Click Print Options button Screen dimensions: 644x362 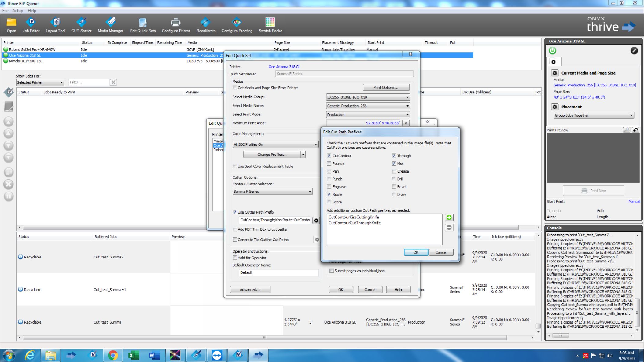386,87
